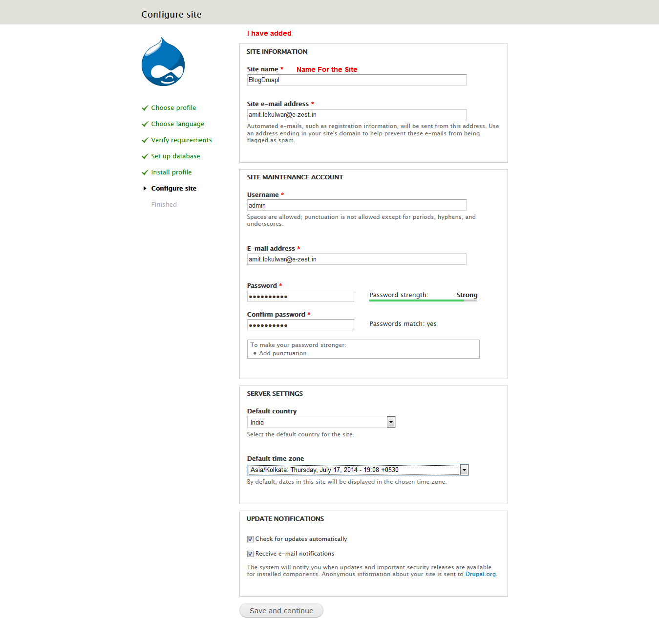Viewport: 659px width, 644px height.
Task: Disable Receive e-mail notifications checkbox
Action: click(250, 554)
